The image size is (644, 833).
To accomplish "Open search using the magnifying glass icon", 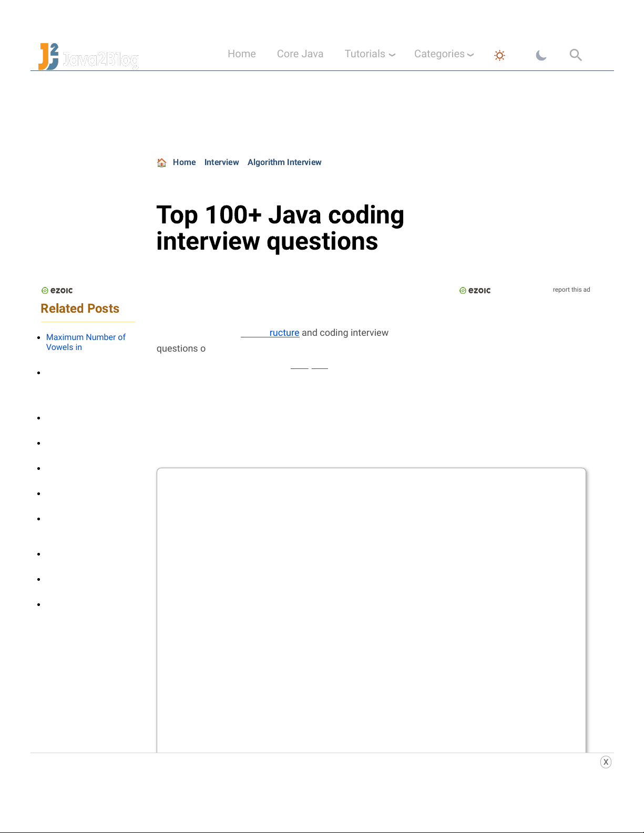I will click(x=576, y=55).
